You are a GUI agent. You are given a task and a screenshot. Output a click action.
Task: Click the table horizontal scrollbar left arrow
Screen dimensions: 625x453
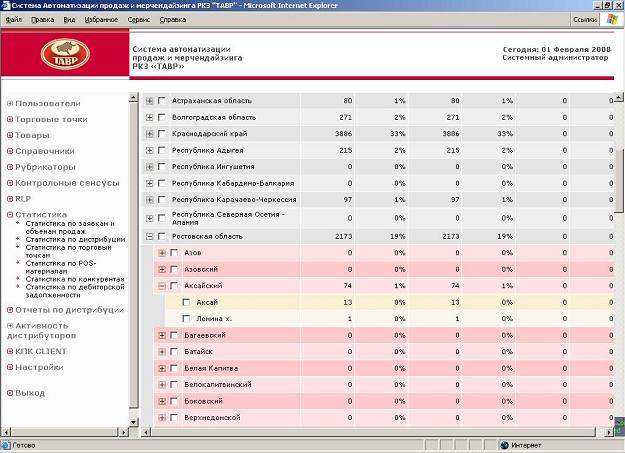[146, 432]
